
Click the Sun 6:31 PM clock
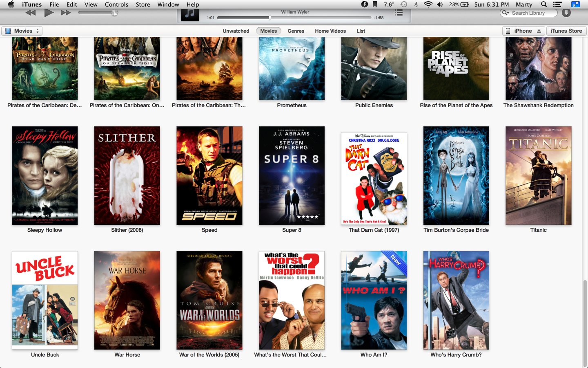tap(492, 4)
